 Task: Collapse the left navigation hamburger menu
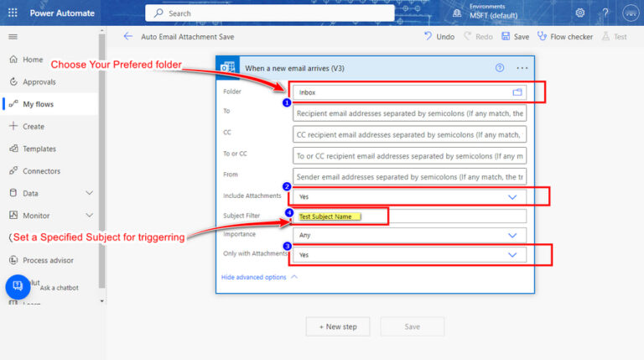point(13,37)
